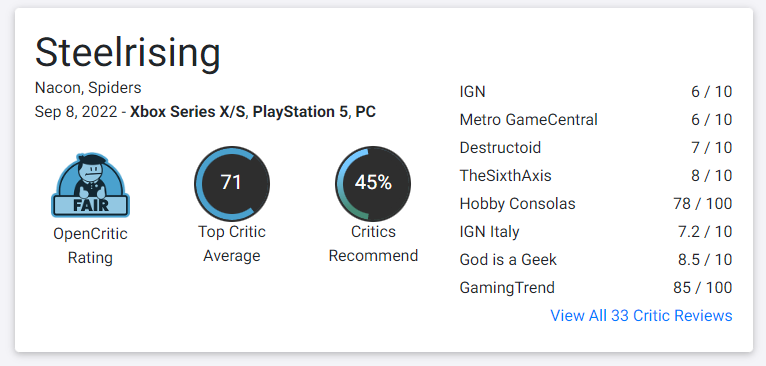Screen dimensions: 766x366
Task: Click the OpenCritic Rating label
Action: (x=90, y=245)
